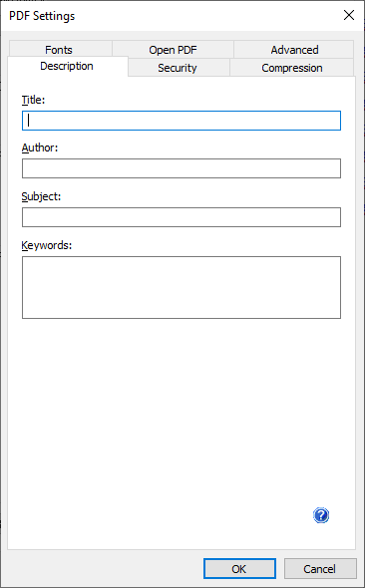This screenshot has width=365, height=588.
Task: Click the Title: field label
Action: click(33, 100)
